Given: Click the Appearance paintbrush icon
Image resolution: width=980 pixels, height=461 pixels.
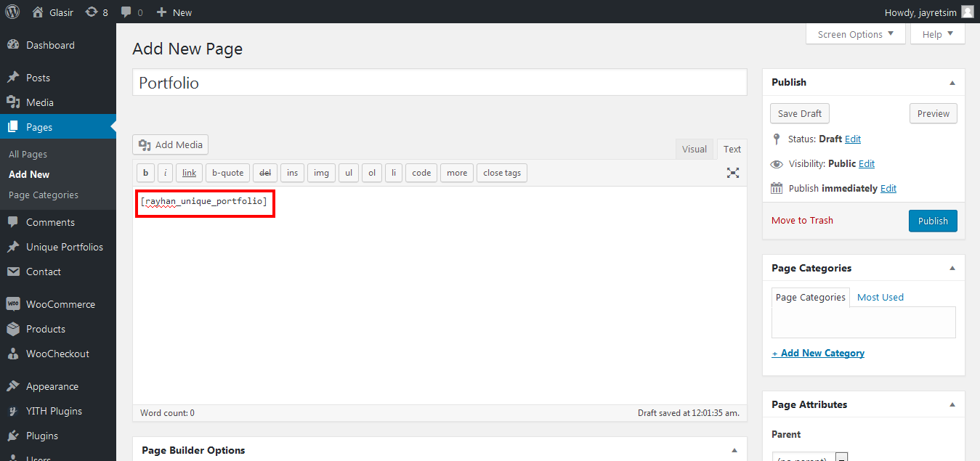Looking at the screenshot, I should [x=13, y=386].
